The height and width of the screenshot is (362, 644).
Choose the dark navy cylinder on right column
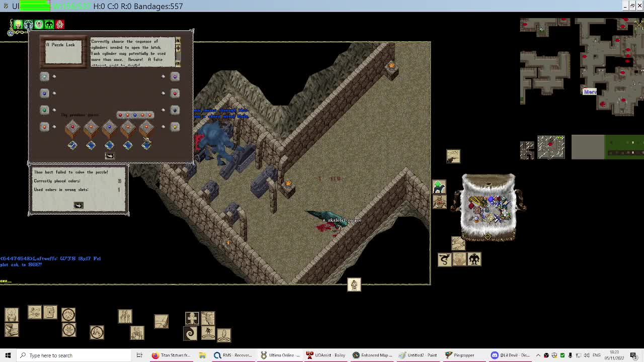pyautogui.click(x=175, y=110)
